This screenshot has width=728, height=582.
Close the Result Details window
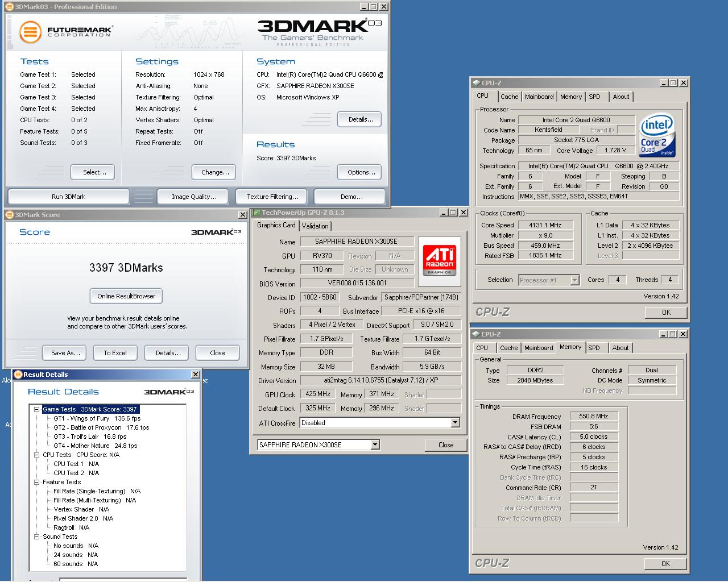tap(195, 375)
